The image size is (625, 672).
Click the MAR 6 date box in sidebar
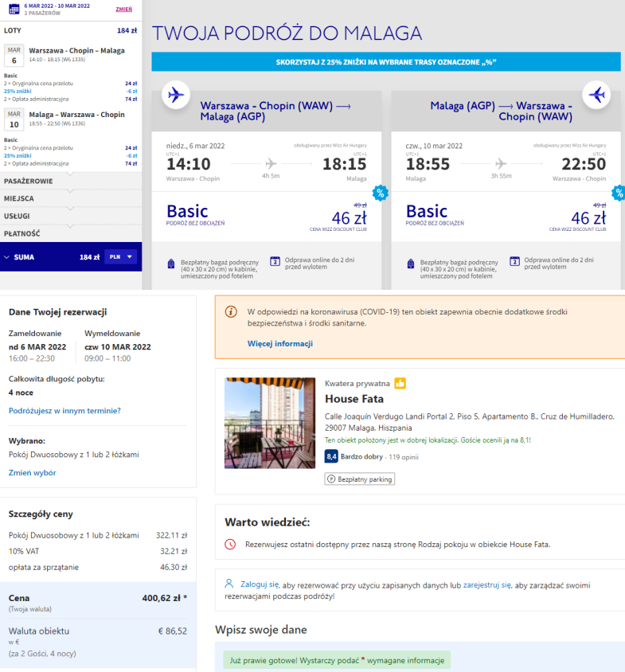point(14,55)
